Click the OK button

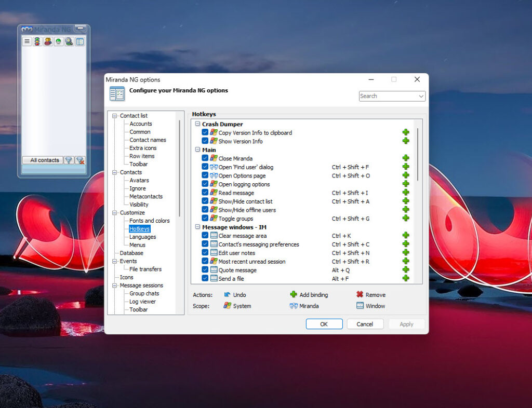pyautogui.click(x=324, y=324)
